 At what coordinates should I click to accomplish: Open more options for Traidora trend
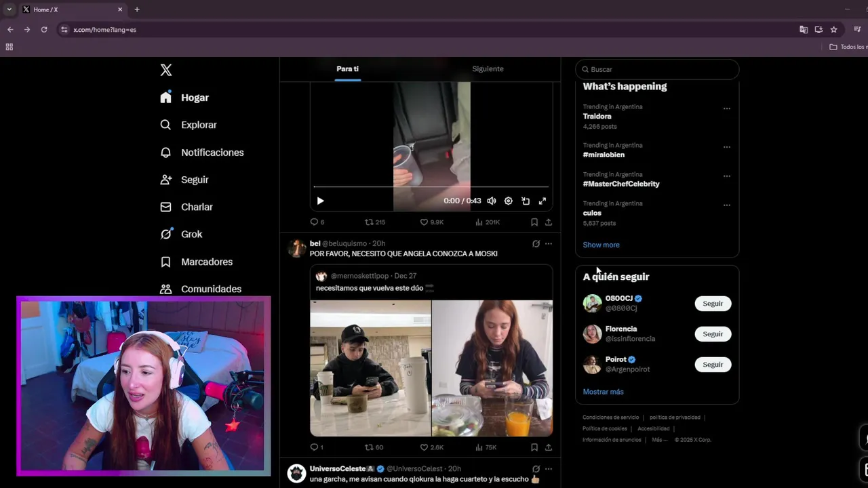(x=727, y=108)
